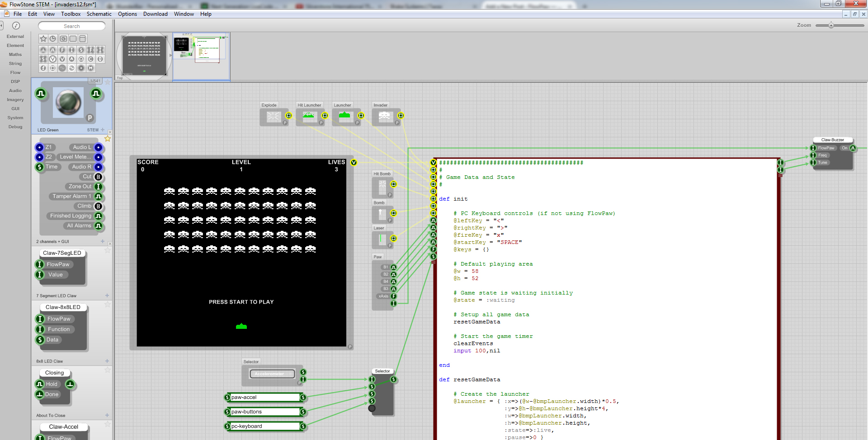Open properties P of Bomb module
Image resolution: width=868 pixels, height=440 pixels.
click(x=390, y=220)
